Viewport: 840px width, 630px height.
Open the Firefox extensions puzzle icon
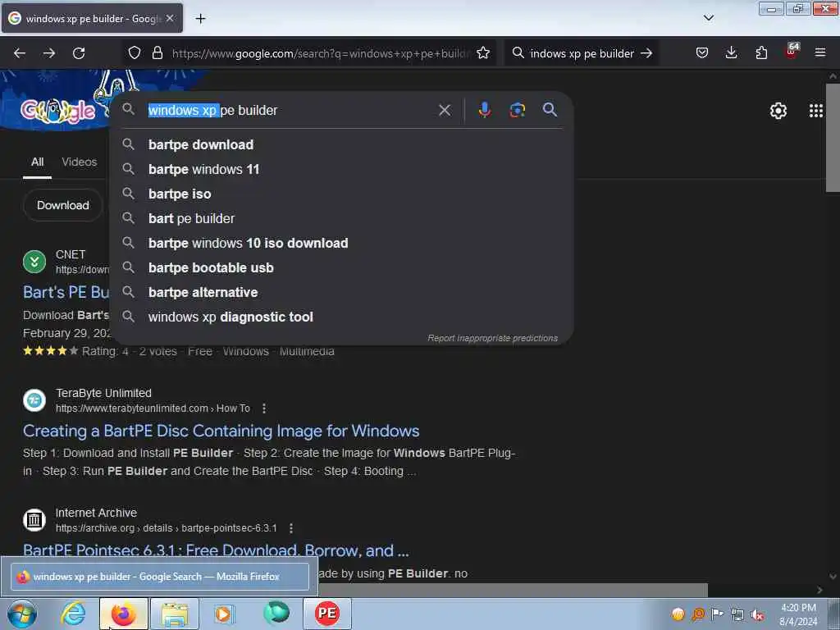[x=761, y=53]
